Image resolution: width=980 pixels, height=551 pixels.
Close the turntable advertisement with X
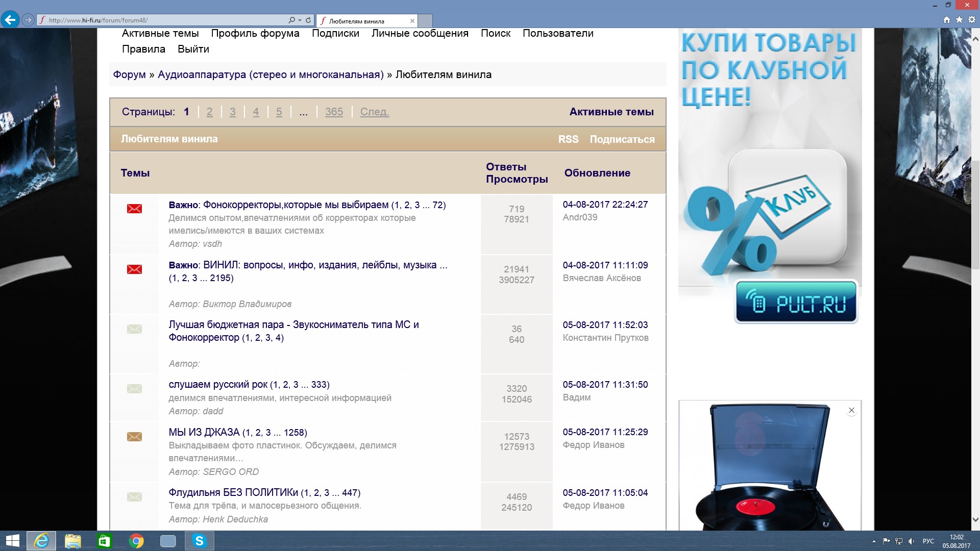coord(851,410)
